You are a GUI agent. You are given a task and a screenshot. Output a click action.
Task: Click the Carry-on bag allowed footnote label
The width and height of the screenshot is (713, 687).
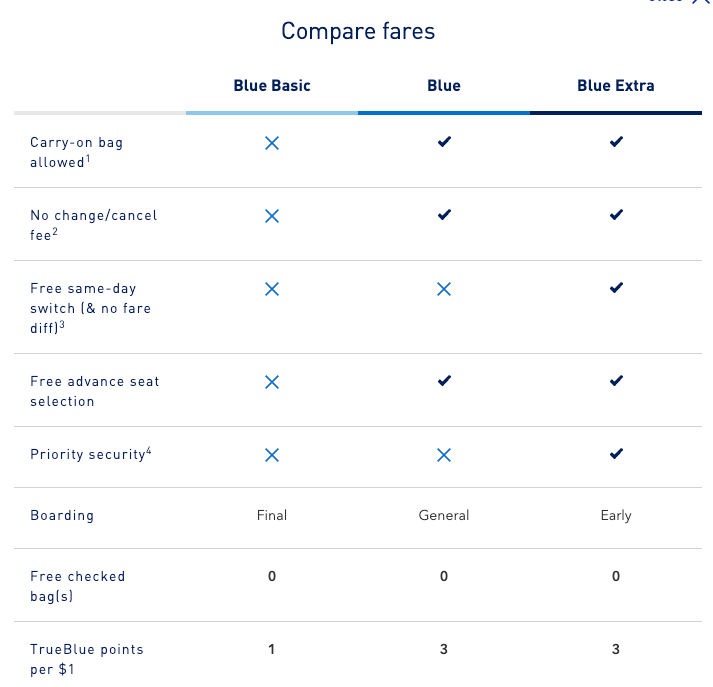(x=76, y=152)
